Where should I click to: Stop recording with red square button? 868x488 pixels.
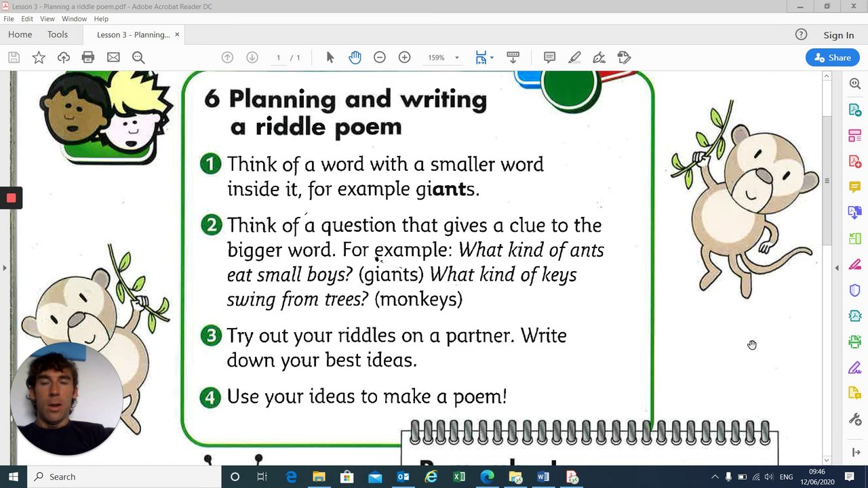click(x=11, y=198)
